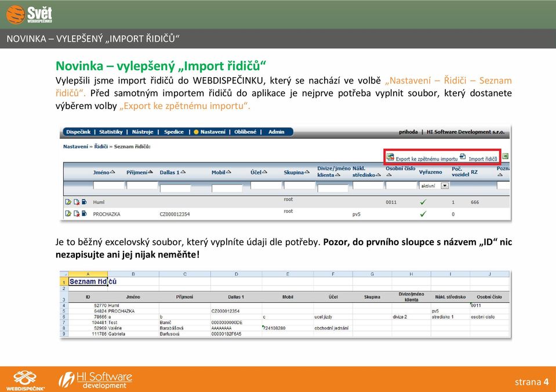Screen dimensions: 556x392
Task: Click the blue third icon in PROCHAZKA row
Action: click(84, 213)
